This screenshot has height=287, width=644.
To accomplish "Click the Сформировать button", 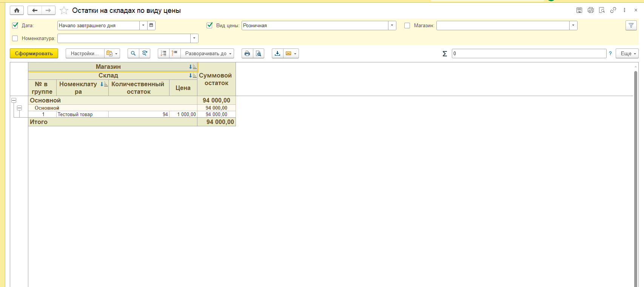I will pos(34,54).
